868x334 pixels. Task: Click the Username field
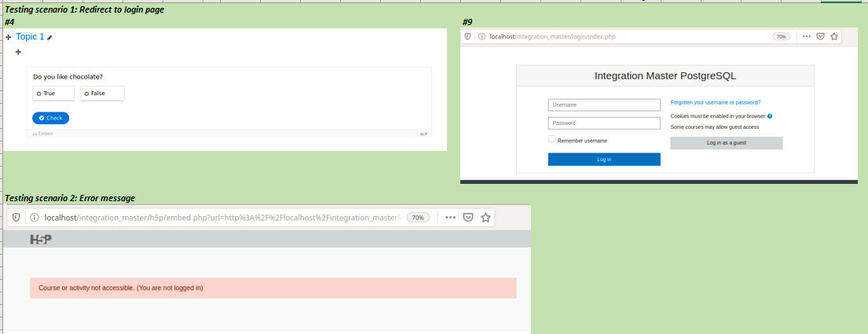pos(604,105)
